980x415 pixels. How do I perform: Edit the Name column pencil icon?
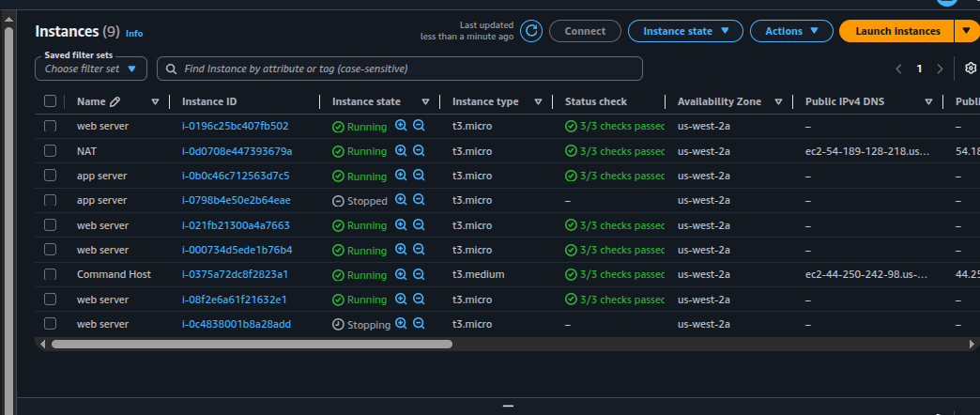click(115, 101)
